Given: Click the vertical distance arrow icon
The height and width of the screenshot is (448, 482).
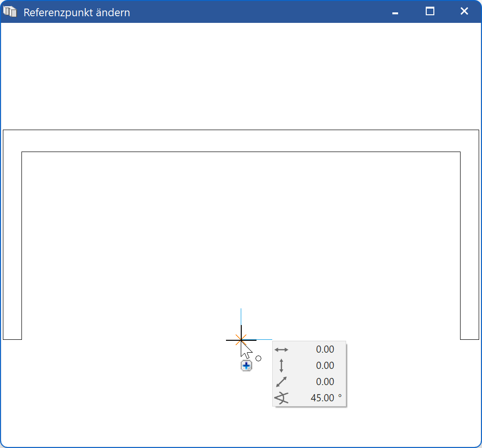Looking at the screenshot, I should (x=281, y=366).
